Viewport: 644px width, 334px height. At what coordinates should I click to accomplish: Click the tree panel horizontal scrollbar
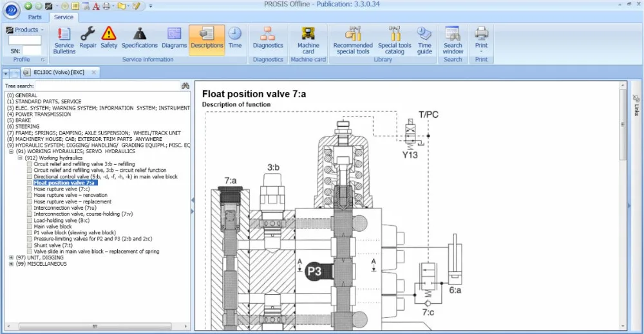tap(95, 326)
